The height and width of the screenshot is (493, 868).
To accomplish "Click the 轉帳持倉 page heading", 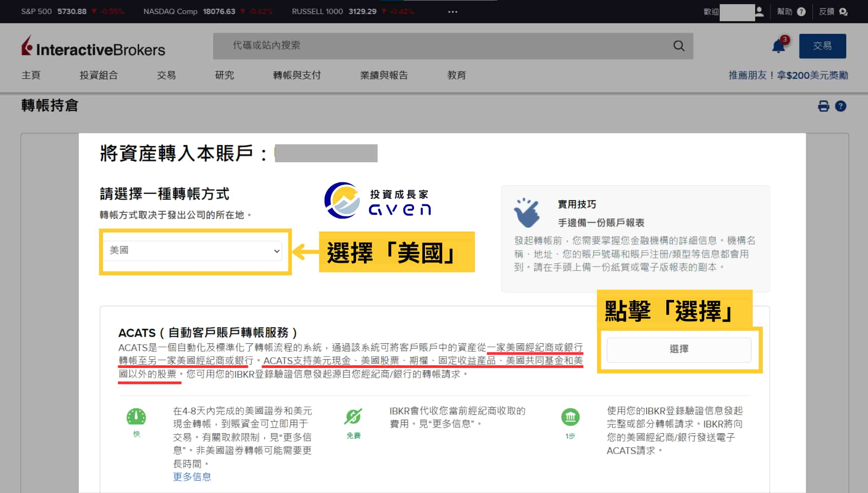I will pyautogui.click(x=50, y=106).
